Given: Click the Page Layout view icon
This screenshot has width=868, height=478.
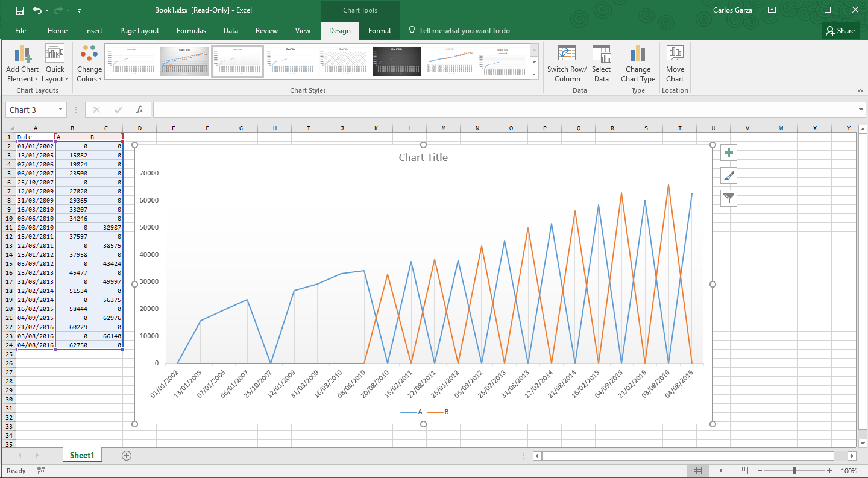Looking at the screenshot, I should pos(721,470).
